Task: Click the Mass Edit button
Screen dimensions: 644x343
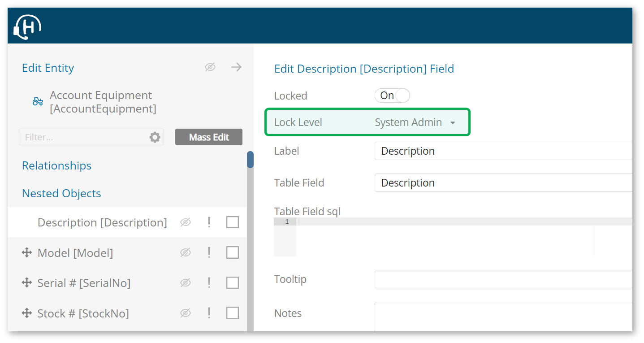Action: pos(209,137)
